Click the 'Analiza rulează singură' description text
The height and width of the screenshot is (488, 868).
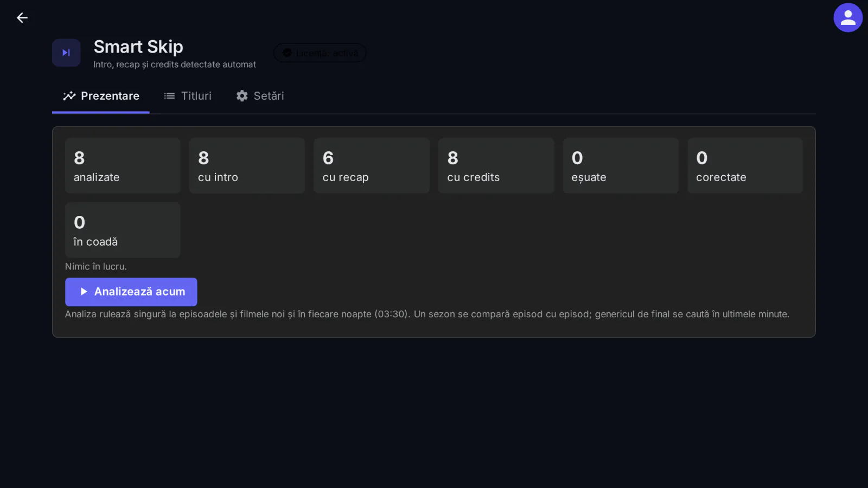427,314
